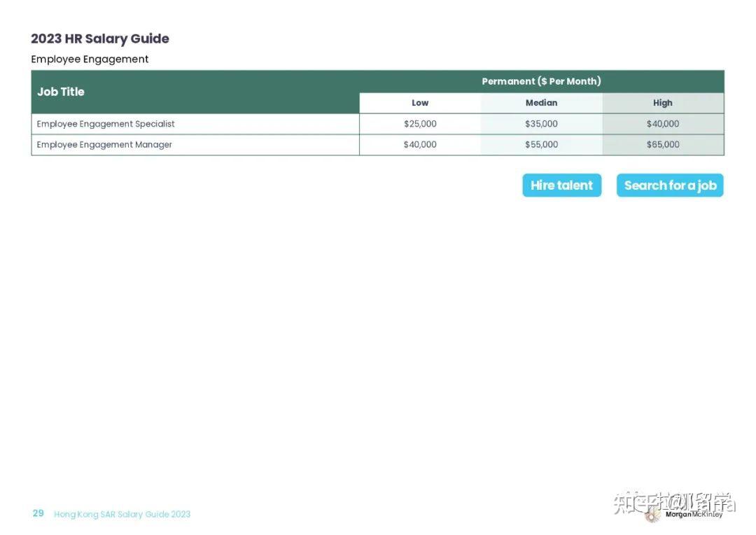
Task: Click the Permanent ($ Per Month) header
Action: click(x=541, y=81)
